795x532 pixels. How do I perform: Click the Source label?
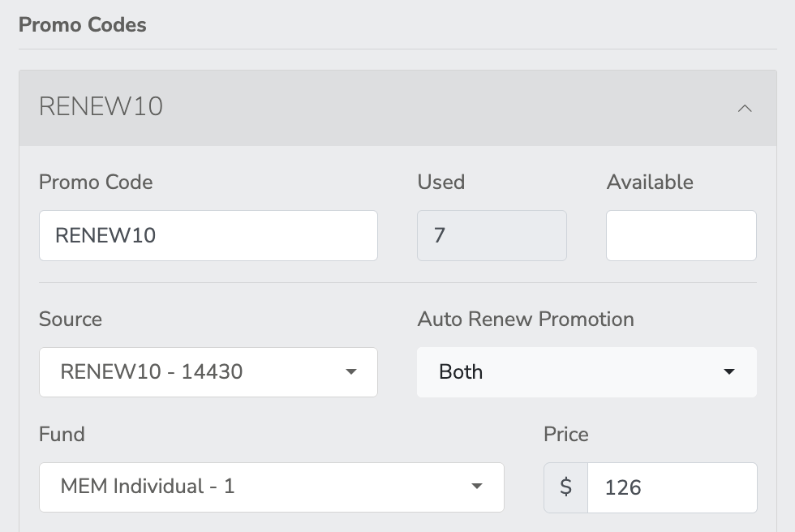pyautogui.click(x=71, y=320)
